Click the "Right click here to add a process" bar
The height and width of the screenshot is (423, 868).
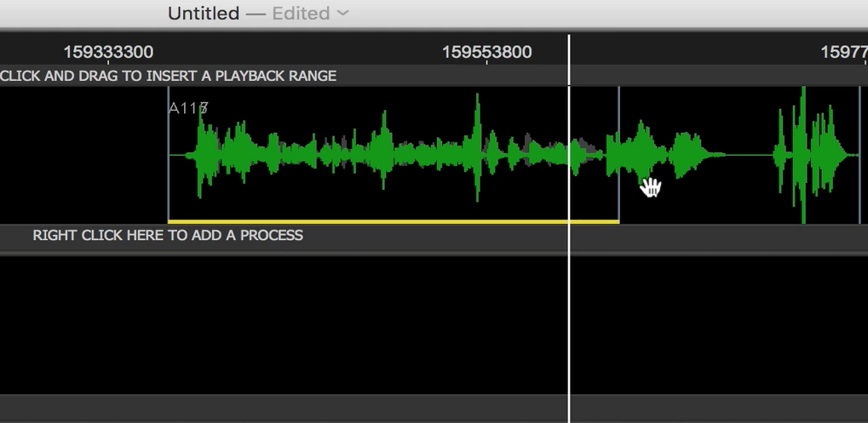pos(168,236)
